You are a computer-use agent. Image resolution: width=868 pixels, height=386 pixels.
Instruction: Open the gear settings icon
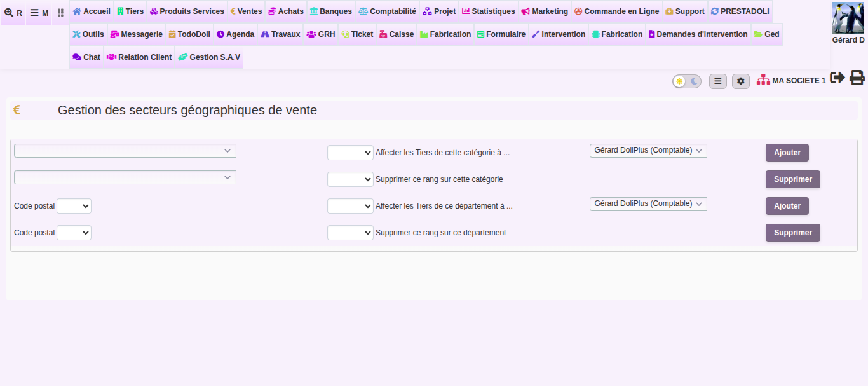point(741,81)
